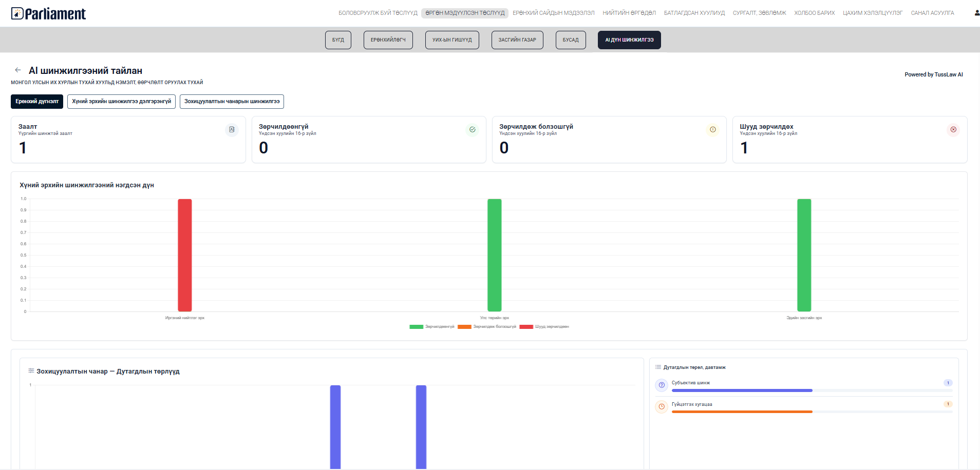Image resolution: width=980 pixels, height=470 pixels.
Task: Click the red cross icon in Шууд зөрчилдөх card
Action: pos(953,130)
